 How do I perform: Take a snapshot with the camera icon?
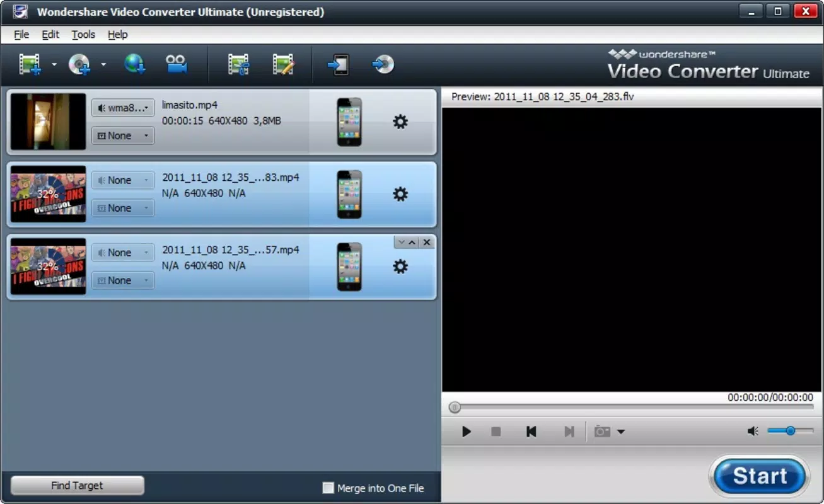coord(603,432)
